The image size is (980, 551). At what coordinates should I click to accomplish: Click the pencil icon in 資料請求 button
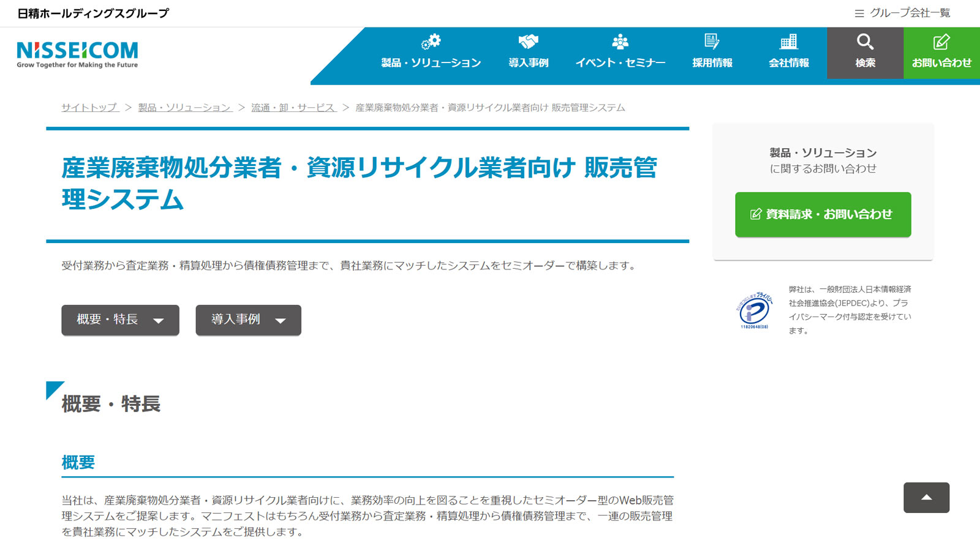756,214
